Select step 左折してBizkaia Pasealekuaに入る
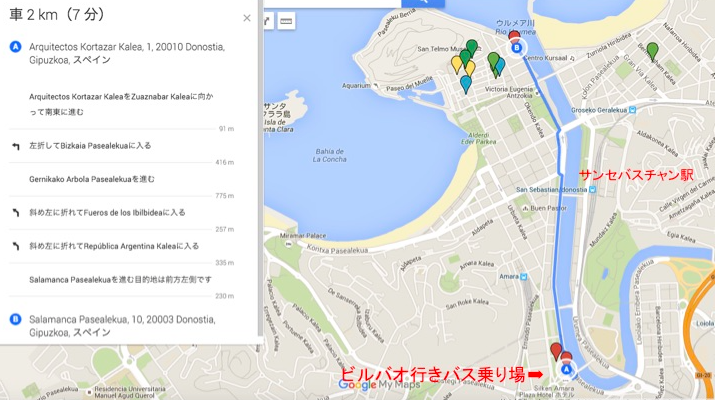This screenshot has height=400, width=715. click(x=90, y=146)
